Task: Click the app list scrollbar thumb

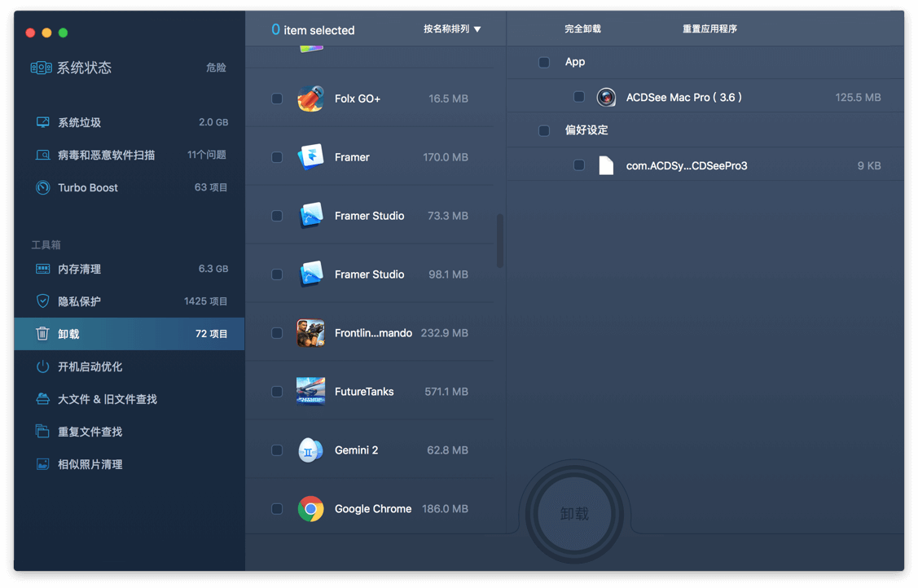Action: (x=499, y=241)
